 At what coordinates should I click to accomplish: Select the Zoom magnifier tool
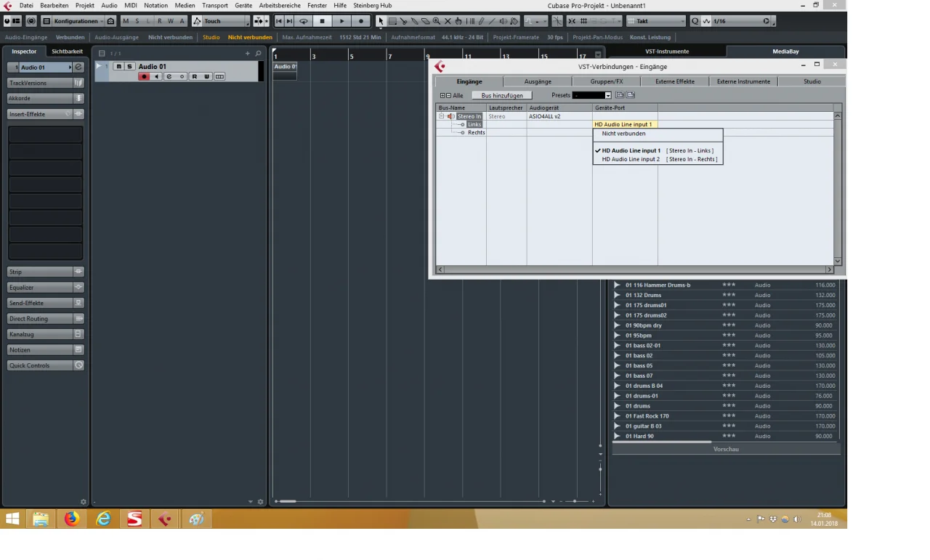[x=436, y=21]
